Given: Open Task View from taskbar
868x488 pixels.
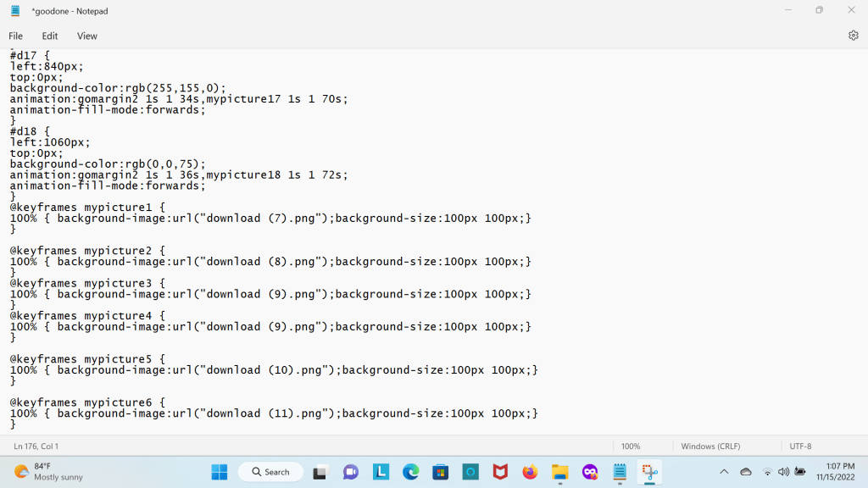Looking at the screenshot, I should click(x=320, y=472).
